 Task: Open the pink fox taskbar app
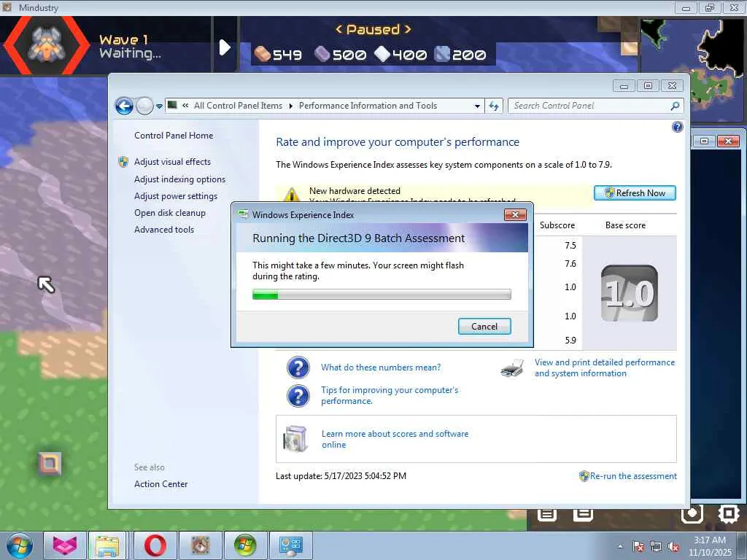64,545
